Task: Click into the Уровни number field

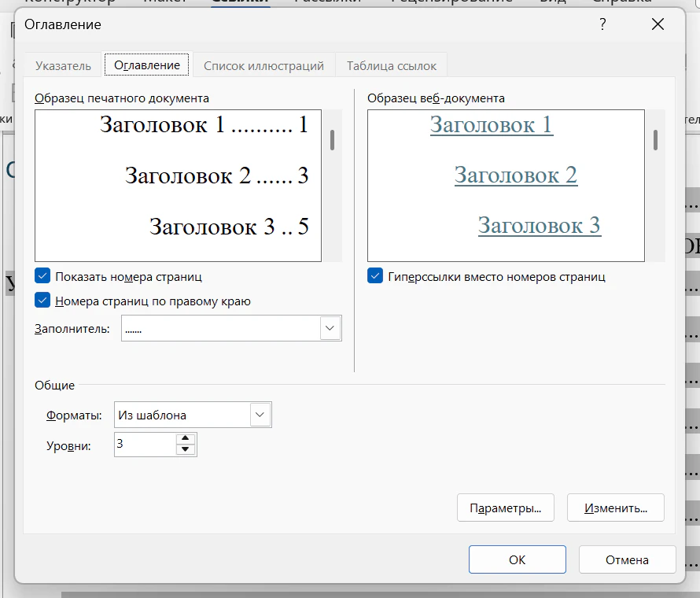Action: coord(146,445)
